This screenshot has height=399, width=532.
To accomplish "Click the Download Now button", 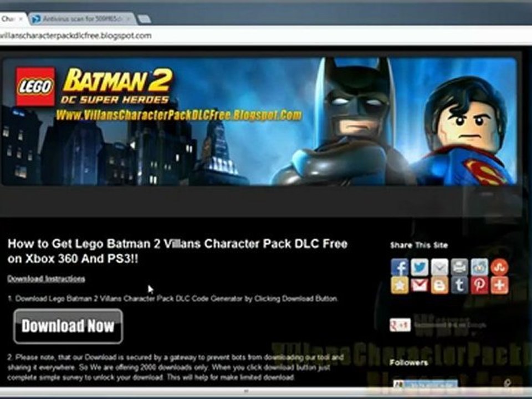I will [x=68, y=326].
